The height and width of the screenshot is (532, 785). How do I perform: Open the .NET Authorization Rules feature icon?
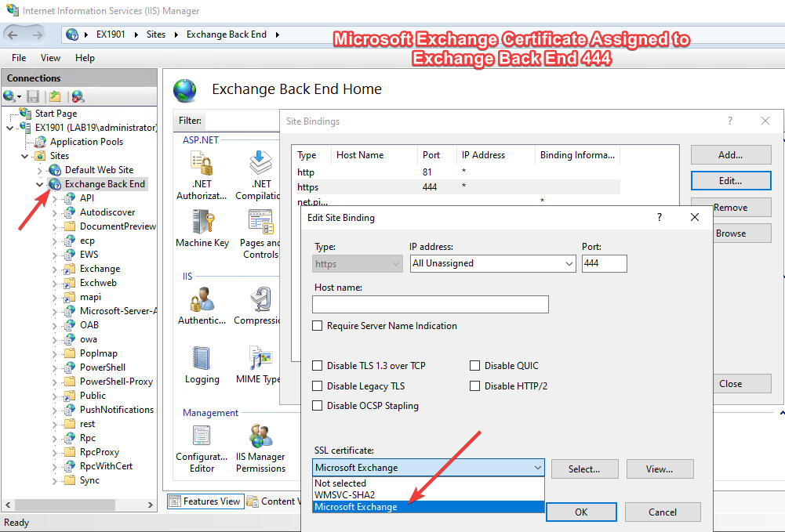point(202,163)
